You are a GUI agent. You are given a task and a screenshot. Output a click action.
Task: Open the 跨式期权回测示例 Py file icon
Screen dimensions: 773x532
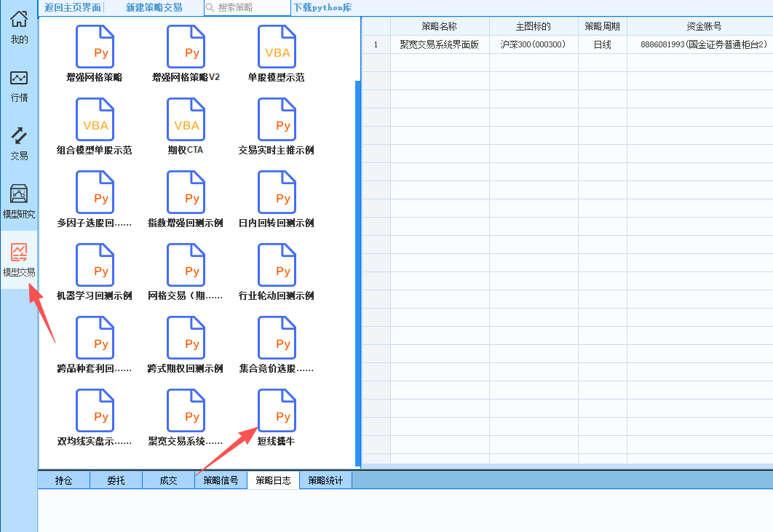pos(186,338)
